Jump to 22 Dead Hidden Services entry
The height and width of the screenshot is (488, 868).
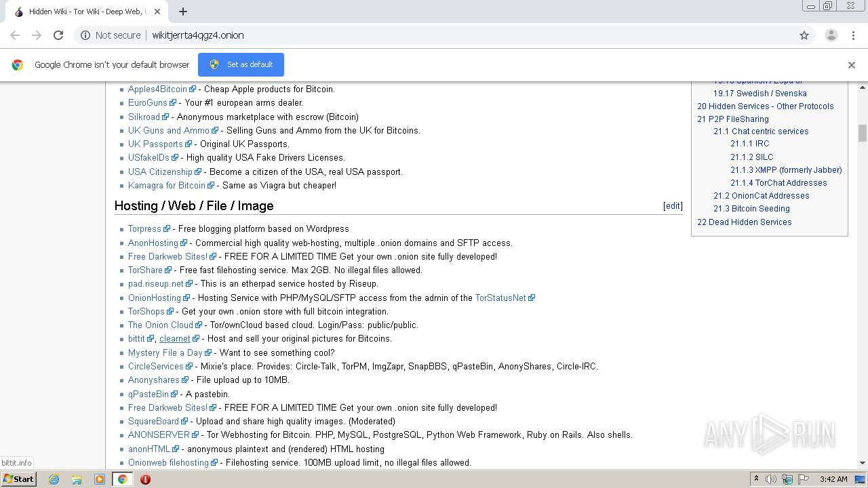click(x=745, y=222)
